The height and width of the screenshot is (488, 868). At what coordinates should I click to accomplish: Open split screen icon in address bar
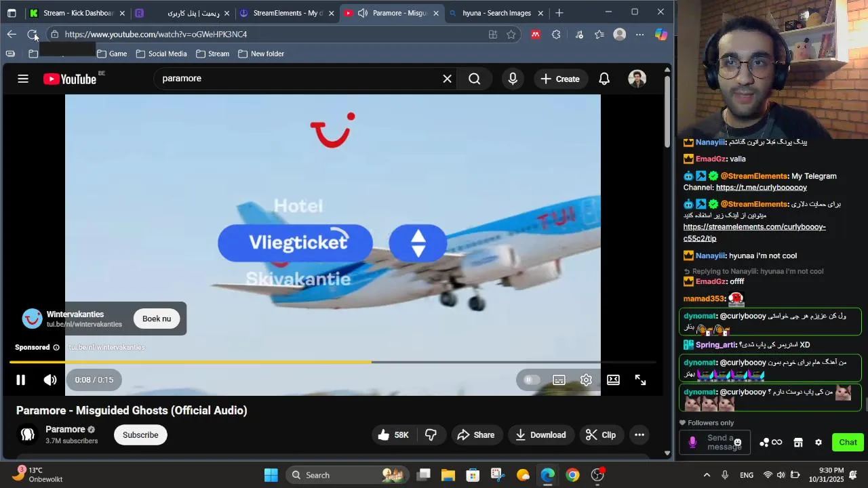point(493,35)
